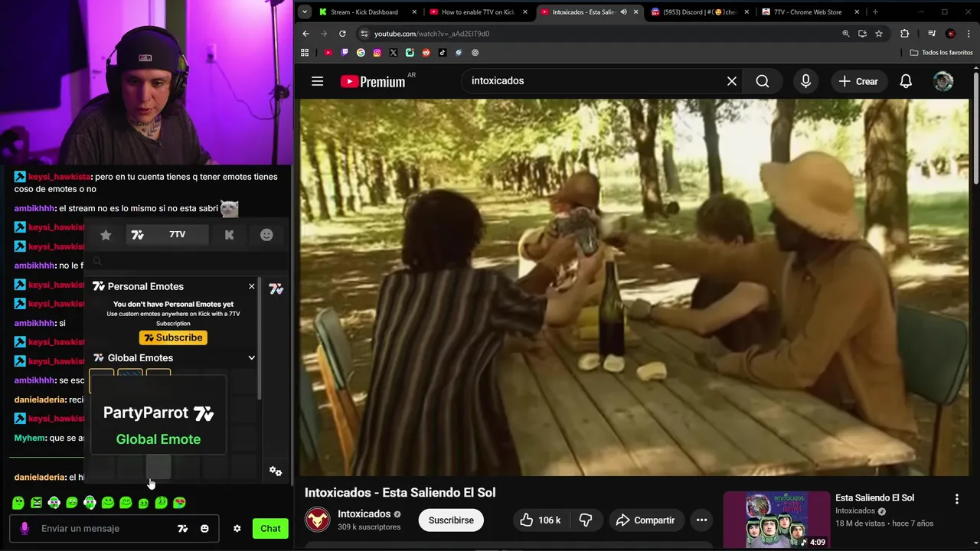Click the yellow 7TV Subscribe button
Screen dimensions: 980x551
click(173, 337)
